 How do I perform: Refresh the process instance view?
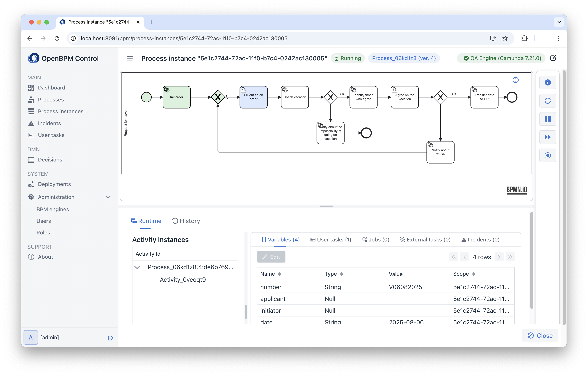pos(547,101)
